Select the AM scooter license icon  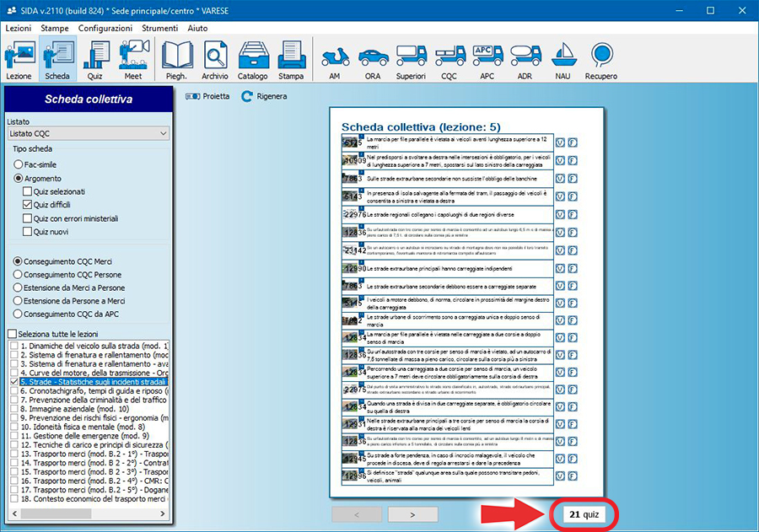[x=334, y=59]
